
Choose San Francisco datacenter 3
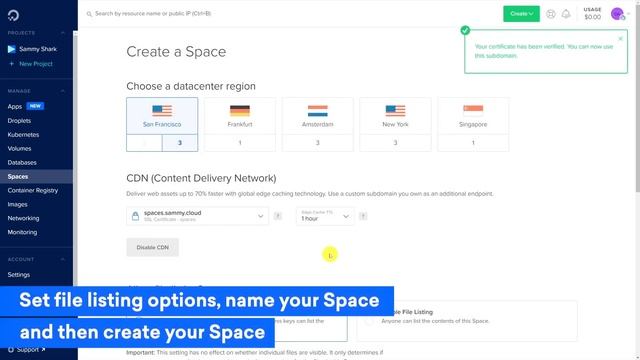180,143
